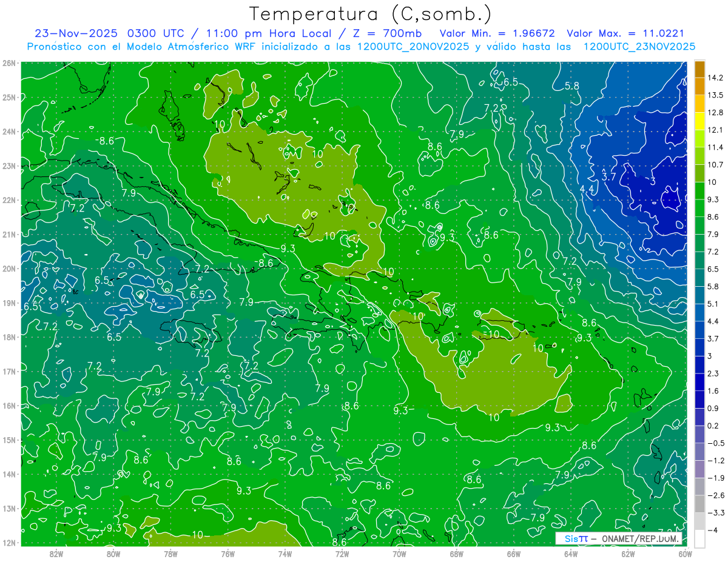Click the "72W" longitude axis label
Viewport: 728px width, 562px height.
point(342,554)
